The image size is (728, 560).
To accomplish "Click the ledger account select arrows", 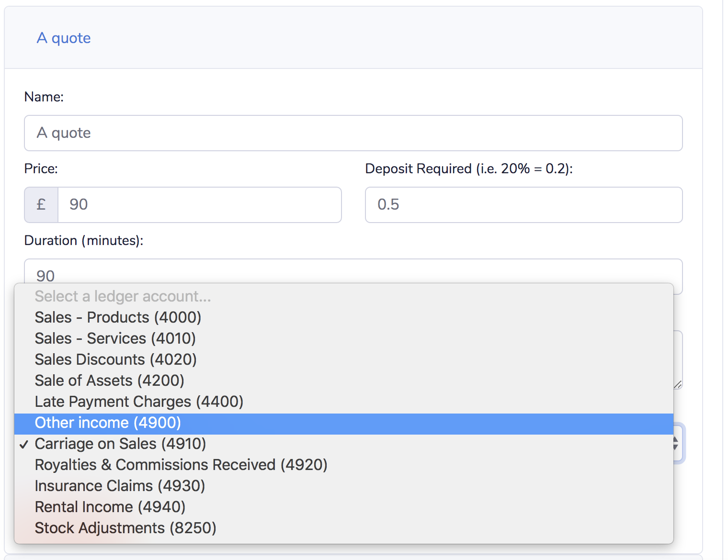I will (676, 443).
